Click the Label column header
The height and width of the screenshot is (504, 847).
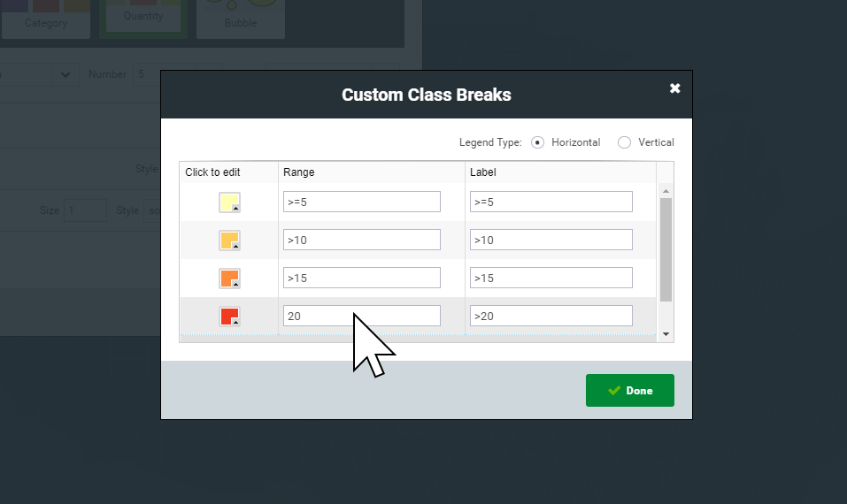(561, 172)
